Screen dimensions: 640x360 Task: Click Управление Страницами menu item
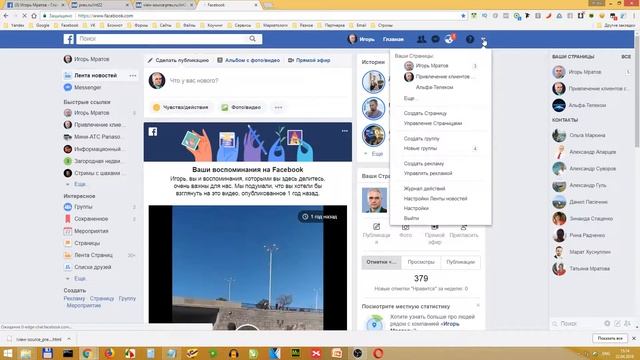click(x=433, y=123)
